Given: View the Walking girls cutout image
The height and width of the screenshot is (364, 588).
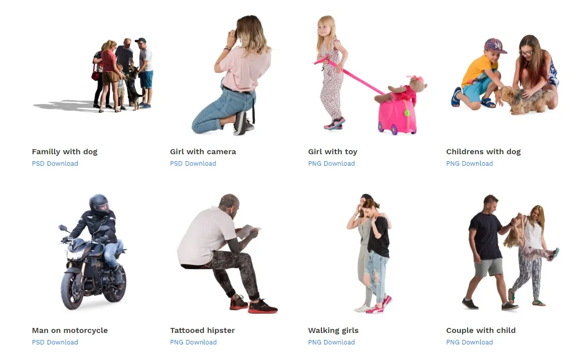Looking at the screenshot, I should click(369, 253).
